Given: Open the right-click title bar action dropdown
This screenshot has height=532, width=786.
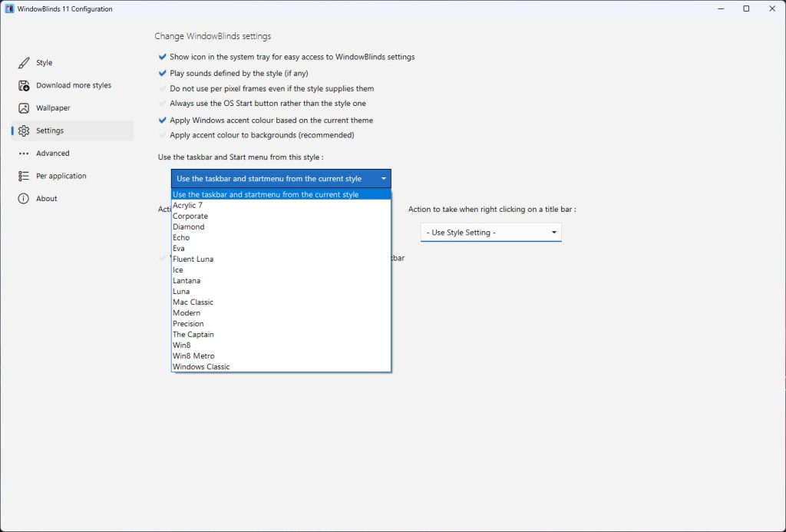Looking at the screenshot, I should [x=490, y=232].
